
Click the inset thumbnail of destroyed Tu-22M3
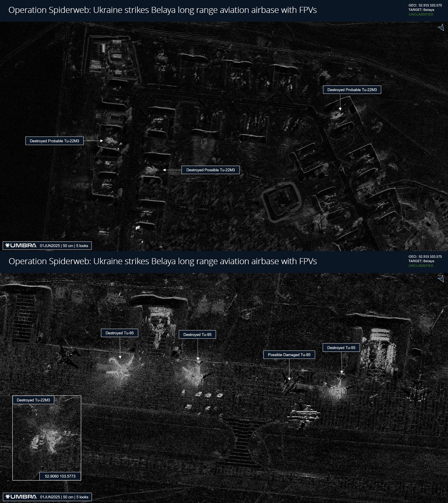(x=47, y=438)
